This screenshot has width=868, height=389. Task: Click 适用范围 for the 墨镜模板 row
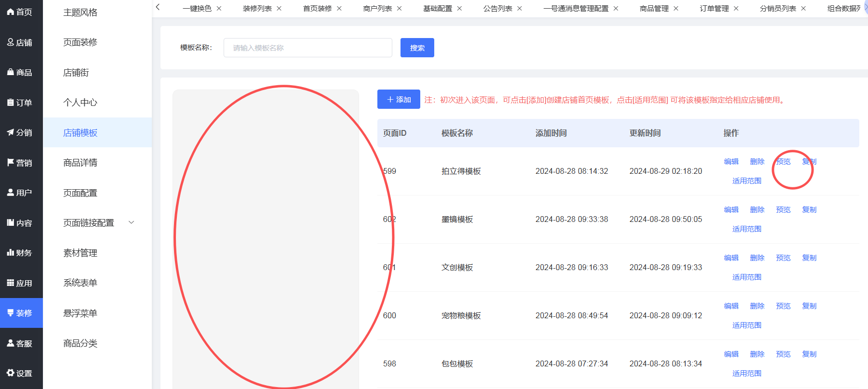point(747,229)
